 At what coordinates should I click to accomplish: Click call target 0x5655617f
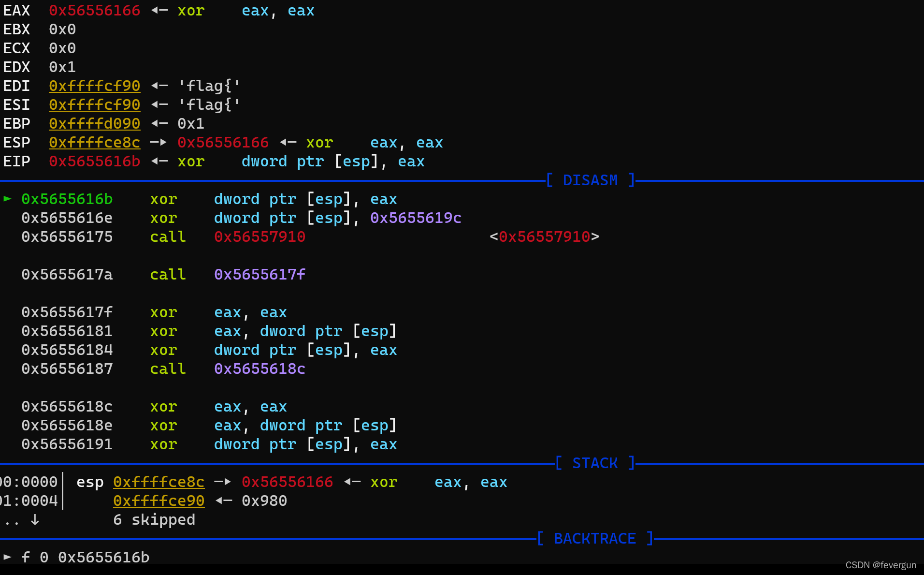[260, 275]
